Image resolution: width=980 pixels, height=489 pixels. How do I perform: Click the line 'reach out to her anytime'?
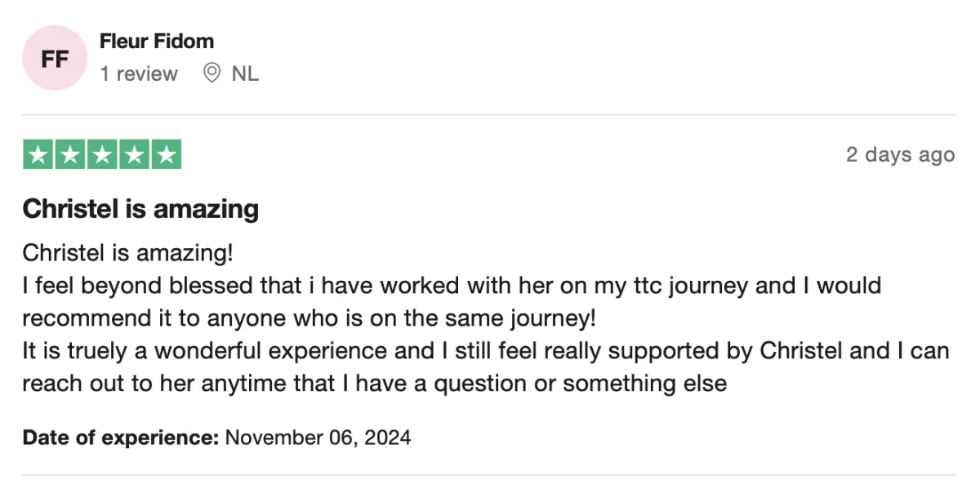coord(375,383)
